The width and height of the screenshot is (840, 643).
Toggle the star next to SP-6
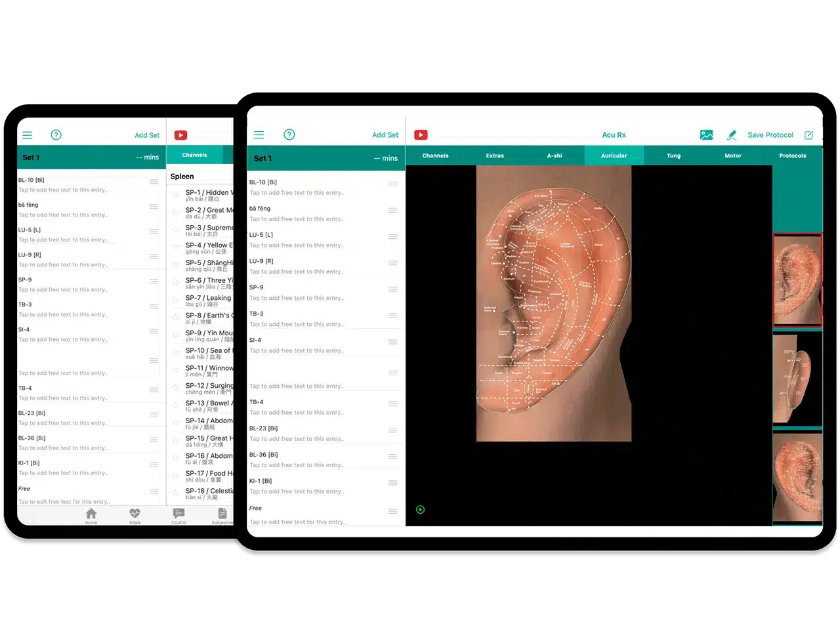[x=176, y=282]
